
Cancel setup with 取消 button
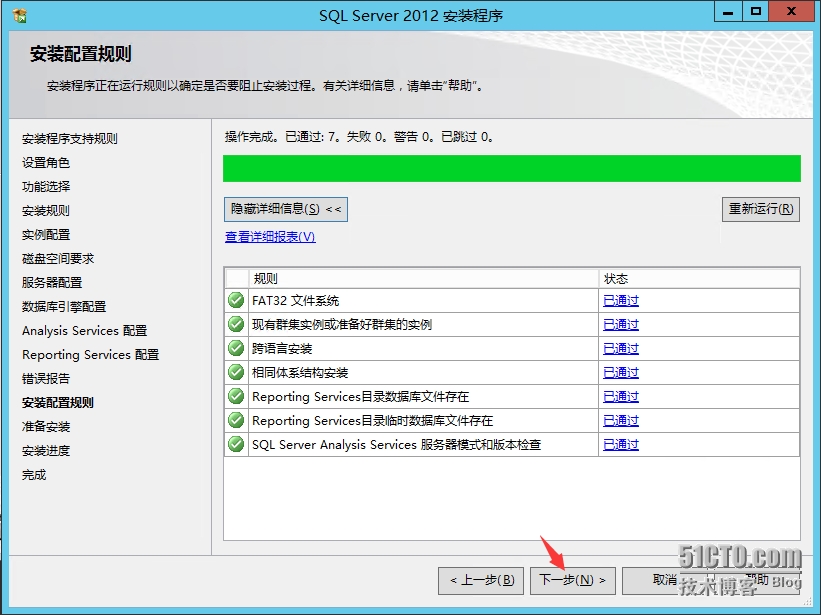(664, 580)
